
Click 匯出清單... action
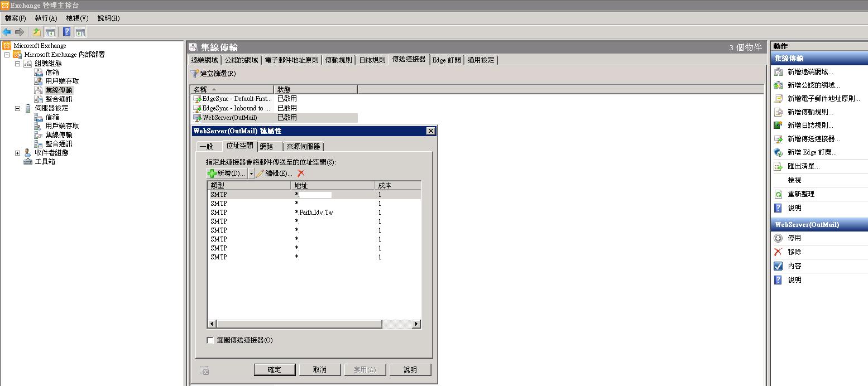click(x=804, y=166)
